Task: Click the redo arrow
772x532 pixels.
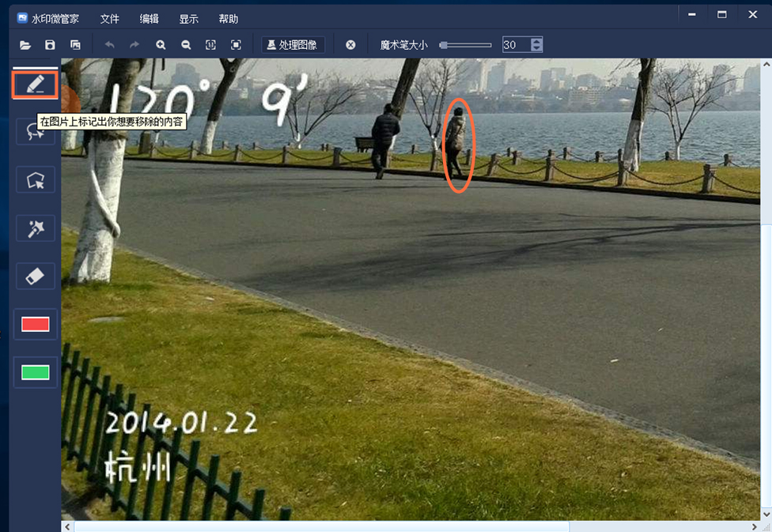Action: tap(134, 45)
